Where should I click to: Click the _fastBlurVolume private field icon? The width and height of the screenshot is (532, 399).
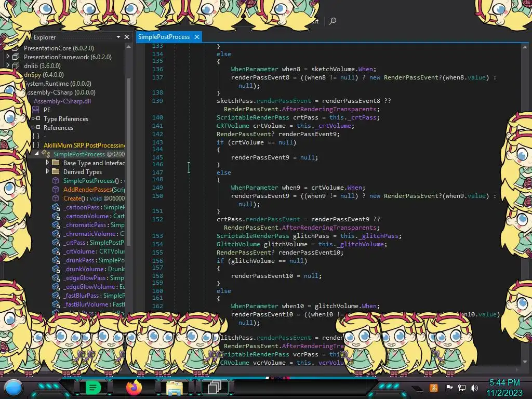pyautogui.click(x=56, y=304)
